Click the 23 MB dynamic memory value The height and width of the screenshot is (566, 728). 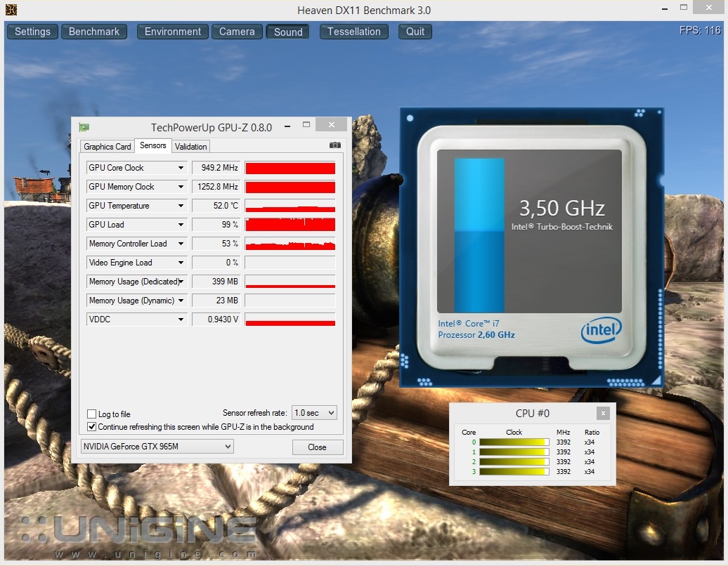click(x=216, y=301)
